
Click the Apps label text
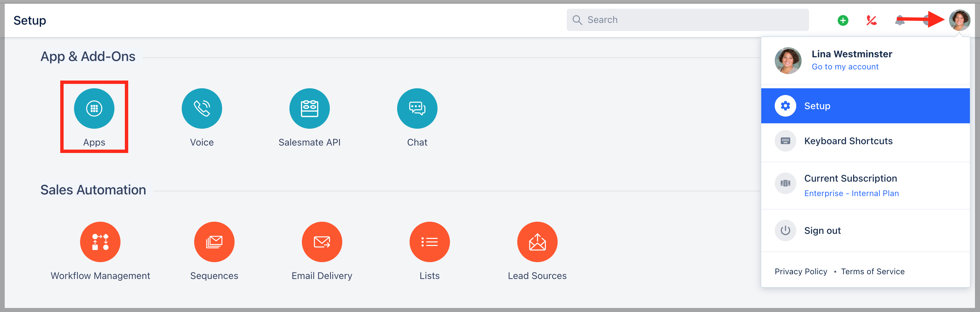click(94, 143)
